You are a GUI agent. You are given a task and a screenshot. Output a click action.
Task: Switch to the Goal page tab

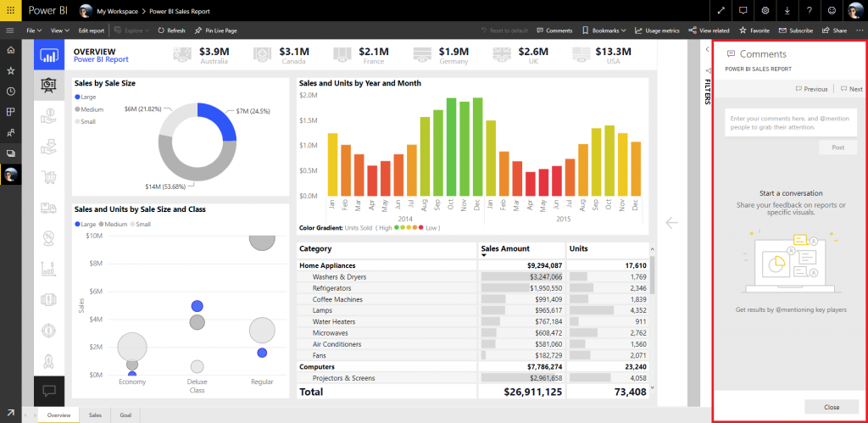(125, 415)
